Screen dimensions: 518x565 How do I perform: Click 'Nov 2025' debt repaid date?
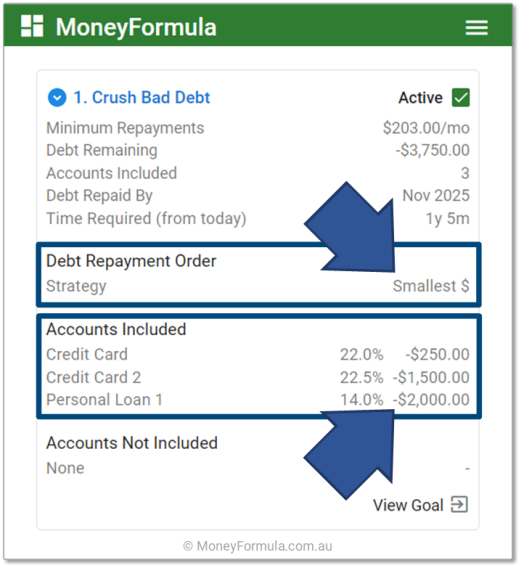point(436,196)
